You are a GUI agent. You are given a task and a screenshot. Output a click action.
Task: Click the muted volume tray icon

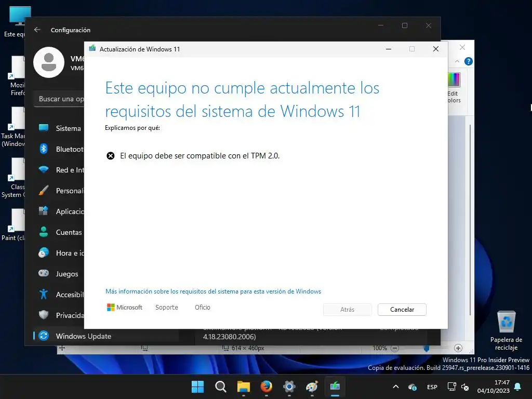pos(465,387)
